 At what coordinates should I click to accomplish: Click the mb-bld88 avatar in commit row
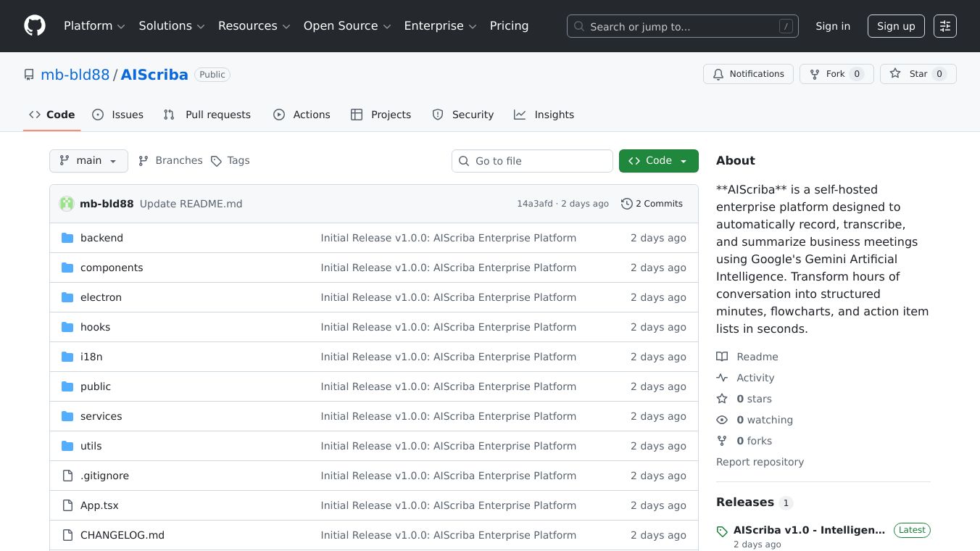point(67,204)
